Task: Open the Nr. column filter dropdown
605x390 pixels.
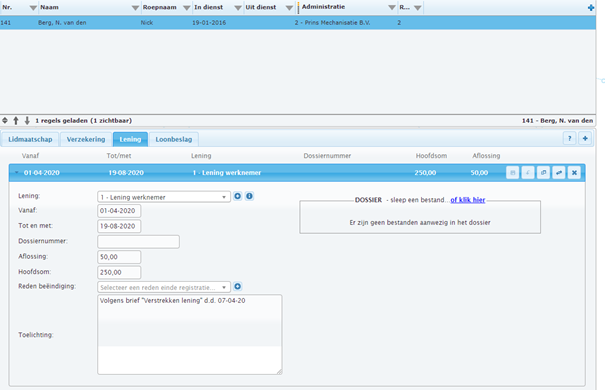Action: tap(33, 8)
